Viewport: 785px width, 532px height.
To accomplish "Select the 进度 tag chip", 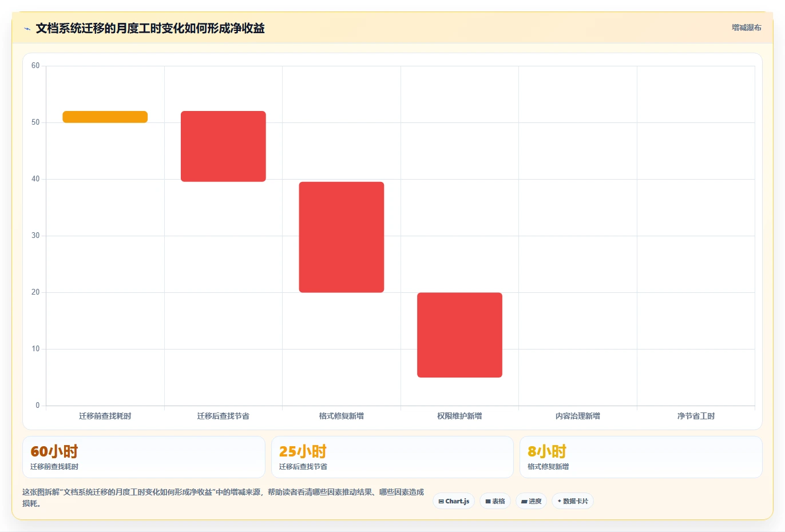I will click(531, 501).
